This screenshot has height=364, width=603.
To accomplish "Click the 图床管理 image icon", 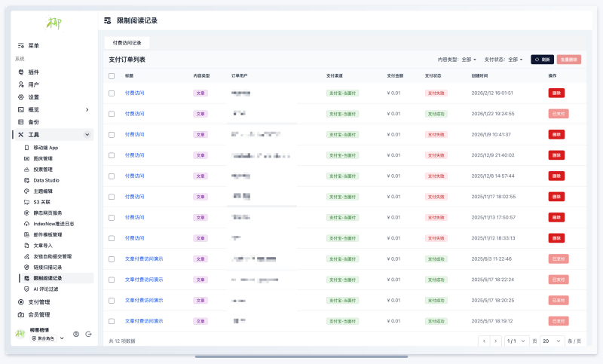I will tap(26, 158).
